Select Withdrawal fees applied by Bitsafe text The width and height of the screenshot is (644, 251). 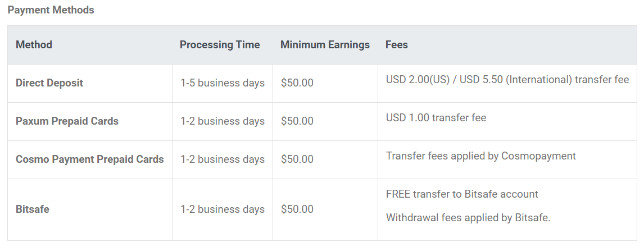468,218
